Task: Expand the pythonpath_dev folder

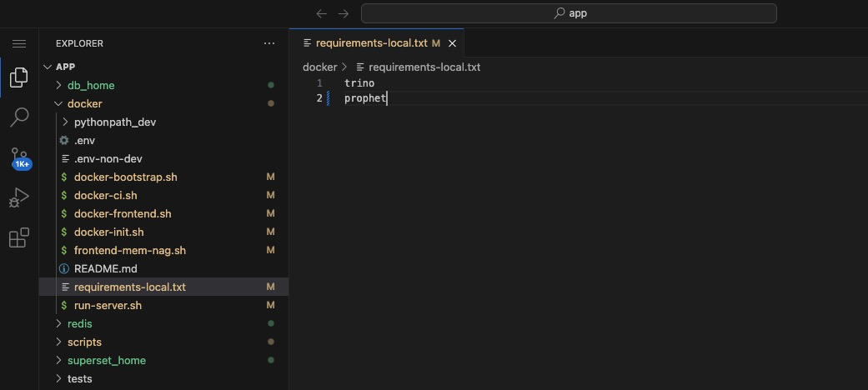Action: point(65,122)
